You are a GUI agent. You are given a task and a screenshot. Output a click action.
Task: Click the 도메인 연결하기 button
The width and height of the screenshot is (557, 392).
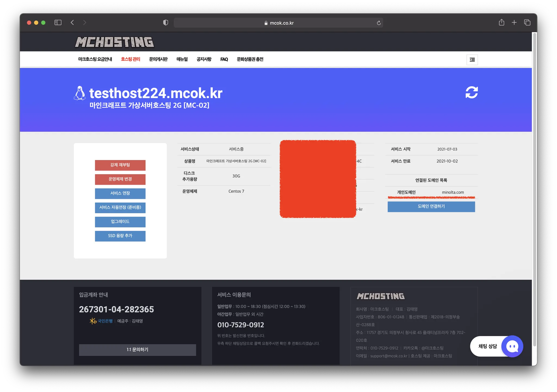(431, 206)
